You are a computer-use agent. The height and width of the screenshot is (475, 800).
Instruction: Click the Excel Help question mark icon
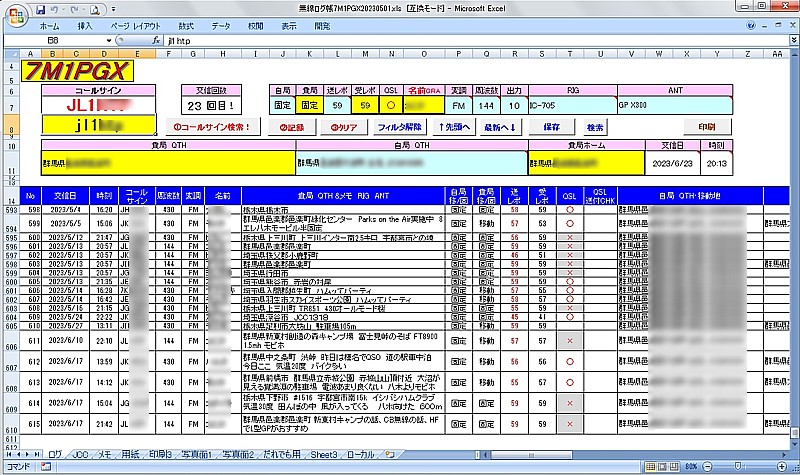[x=752, y=24]
